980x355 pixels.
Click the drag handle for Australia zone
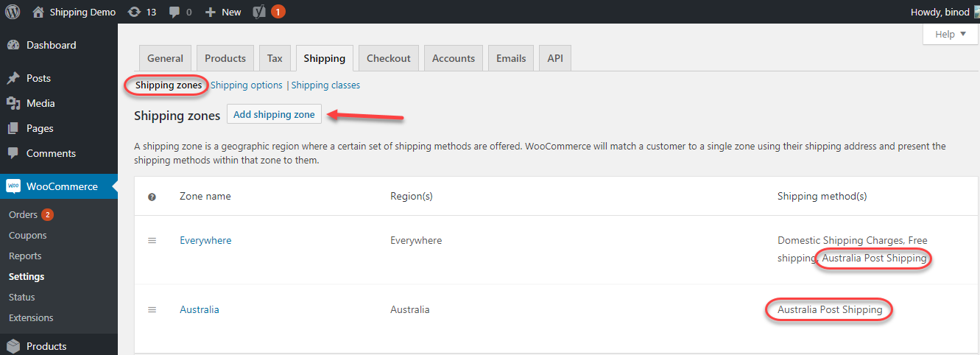tap(152, 309)
